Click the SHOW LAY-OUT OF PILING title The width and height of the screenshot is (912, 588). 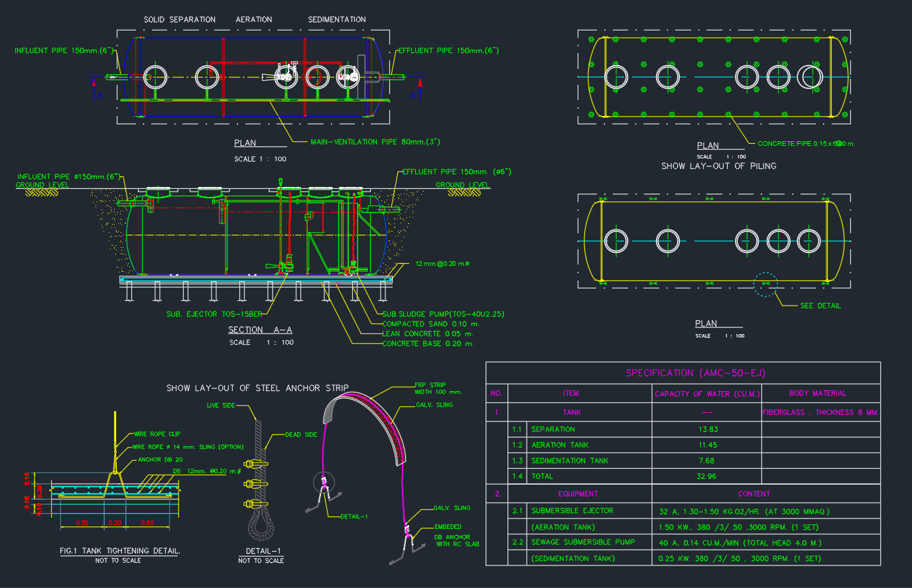click(x=718, y=166)
